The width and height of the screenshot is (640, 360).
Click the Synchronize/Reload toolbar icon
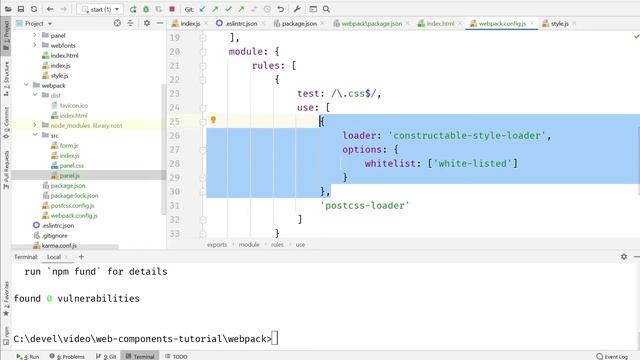pos(34,9)
